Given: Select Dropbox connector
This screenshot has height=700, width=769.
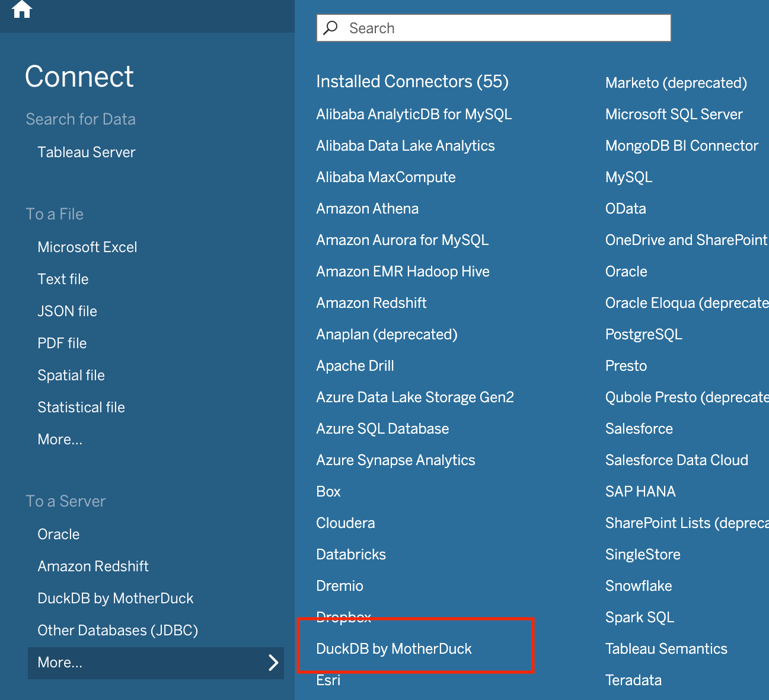Looking at the screenshot, I should click(344, 618).
